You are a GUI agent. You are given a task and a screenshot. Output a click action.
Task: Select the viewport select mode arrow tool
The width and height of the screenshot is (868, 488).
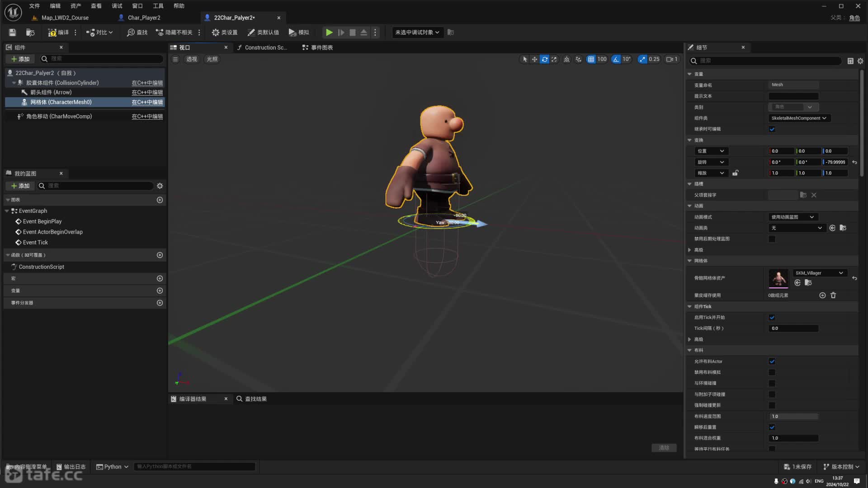tap(525, 59)
